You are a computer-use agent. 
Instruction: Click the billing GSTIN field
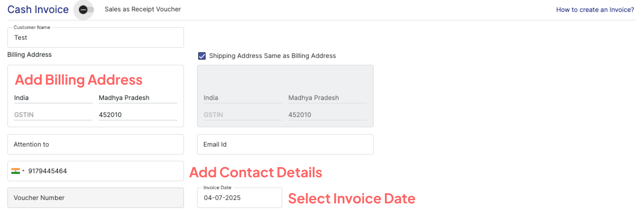[53, 115]
